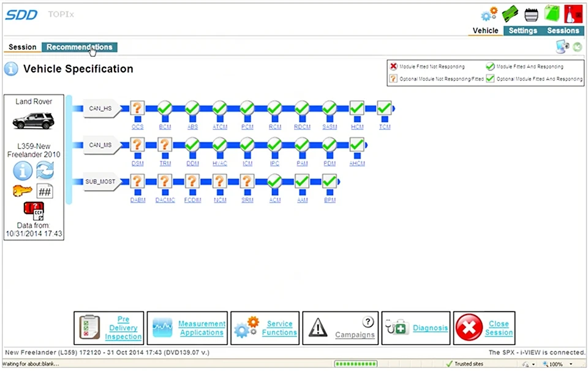Screen dimensions: 588x371
Task: Open the FCDIM module link
Action: click(192, 200)
